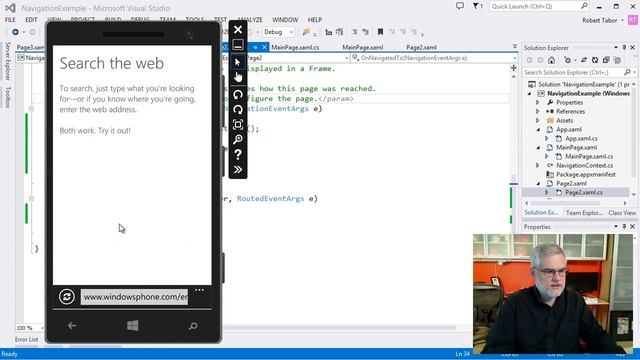Collapse the App.xaml node
This screenshot has height=360, width=640.
pos(538,129)
